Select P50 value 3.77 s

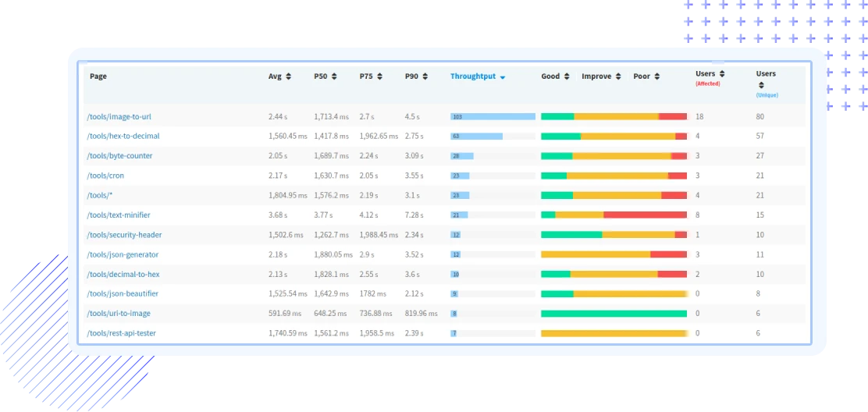(x=322, y=215)
